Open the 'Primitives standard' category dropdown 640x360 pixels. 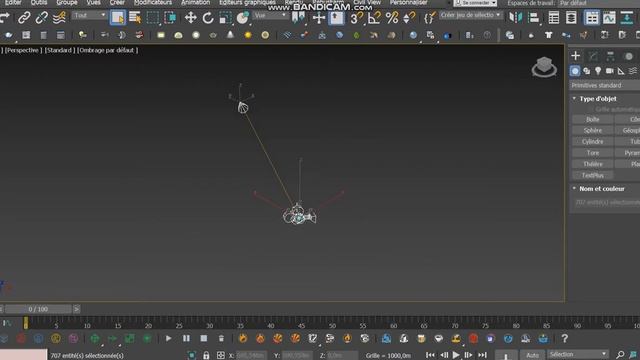point(604,85)
